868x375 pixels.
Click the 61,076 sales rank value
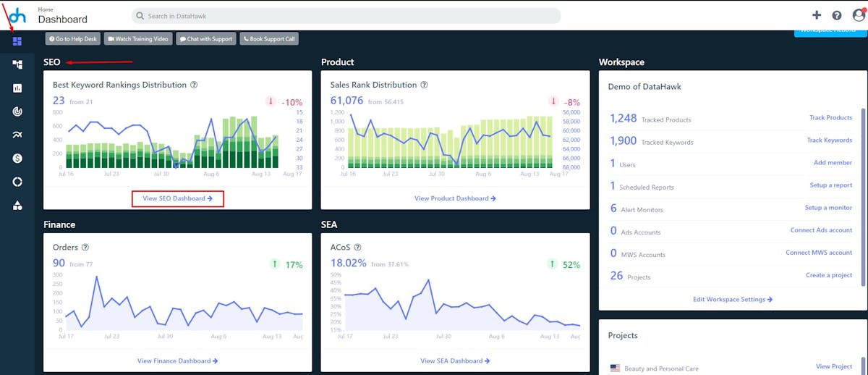[x=347, y=101]
